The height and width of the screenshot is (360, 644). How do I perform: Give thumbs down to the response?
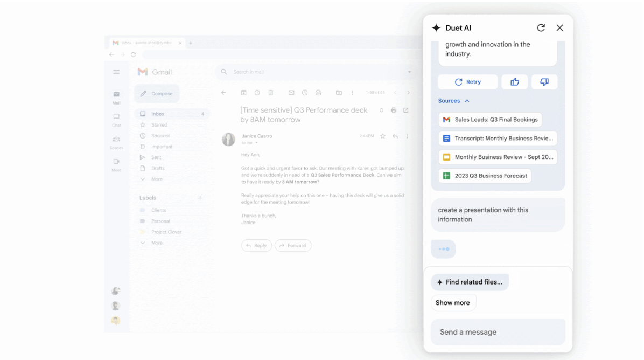544,82
